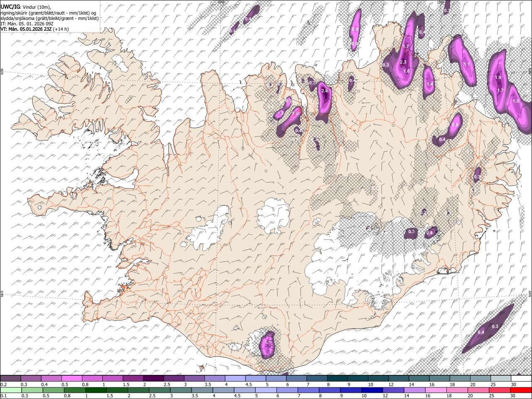
Task: Select the 14 light purple swatch, lower row
Action: (415, 390)
